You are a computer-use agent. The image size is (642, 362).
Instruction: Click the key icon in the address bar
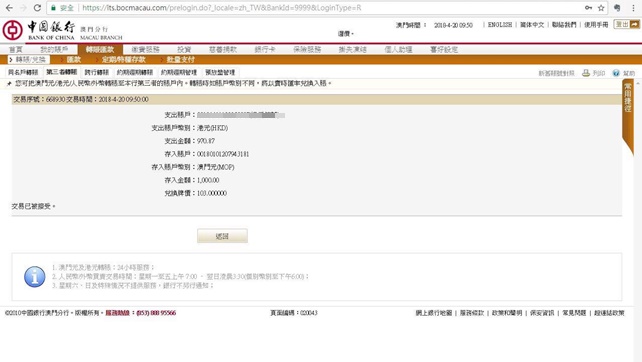(x=588, y=8)
